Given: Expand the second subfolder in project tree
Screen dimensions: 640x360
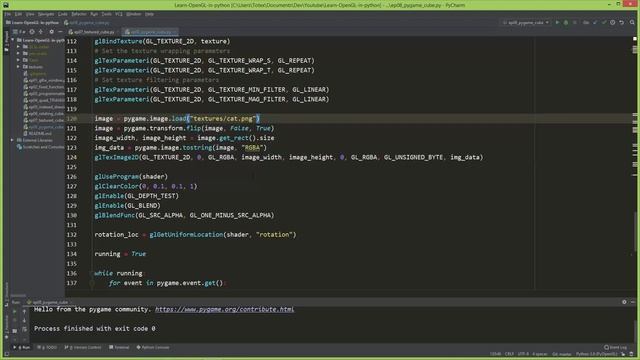Looking at the screenshot, I should [x=18, y=53].
